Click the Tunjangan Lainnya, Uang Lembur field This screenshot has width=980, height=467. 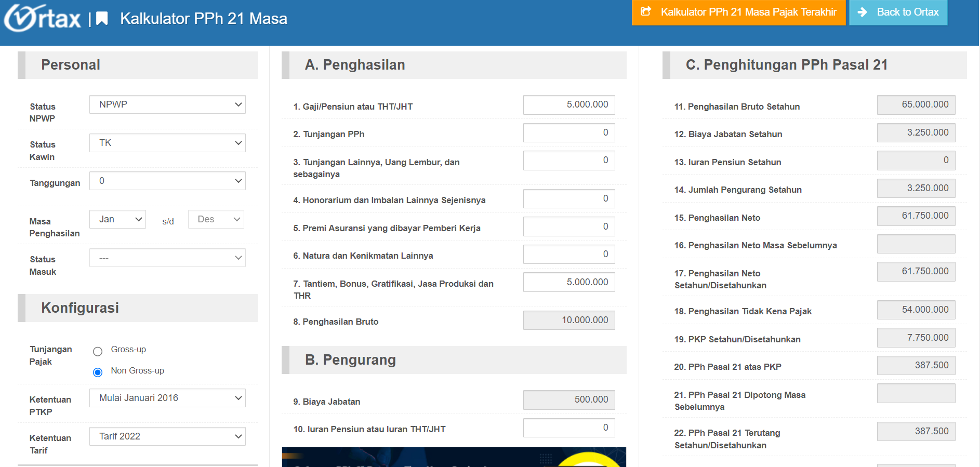click(569, 161)
